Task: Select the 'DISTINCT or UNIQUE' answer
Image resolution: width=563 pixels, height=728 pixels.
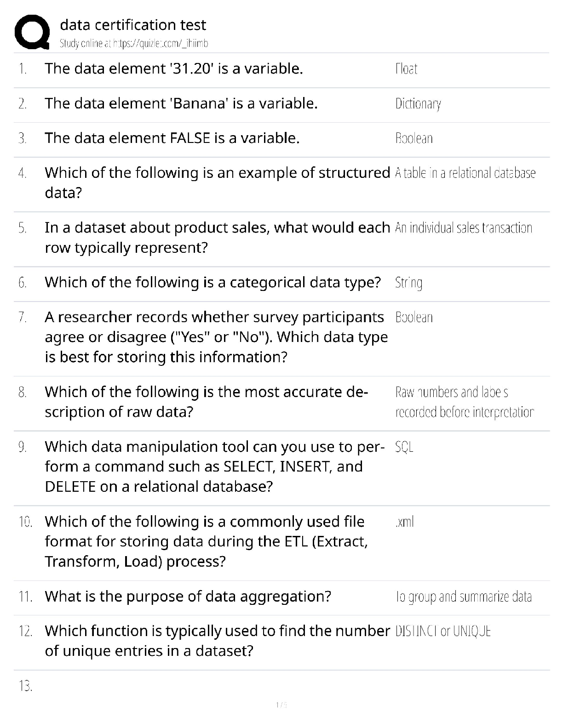Action: [443, 631]
